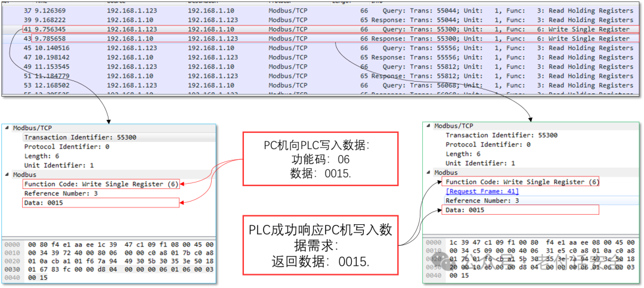Select packet 47 at time 10.198142
Image resolution: width=644 pixels, height=288 pixels.
(321, 57)
